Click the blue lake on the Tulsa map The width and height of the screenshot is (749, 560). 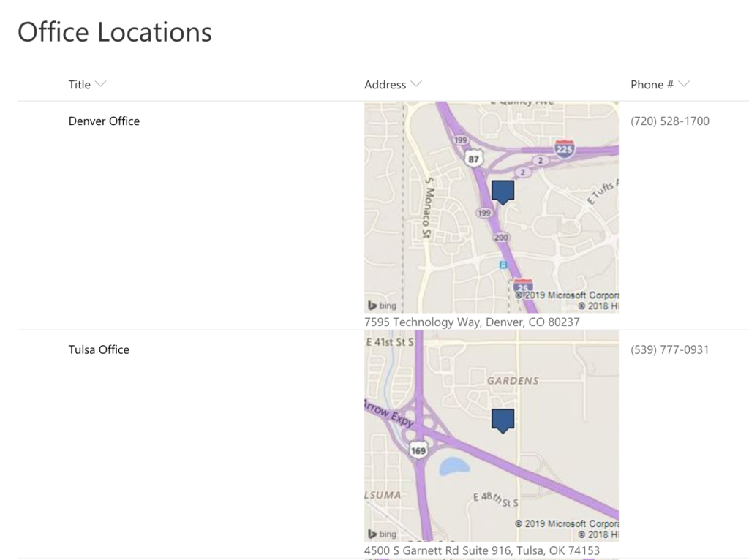point(453,466)
